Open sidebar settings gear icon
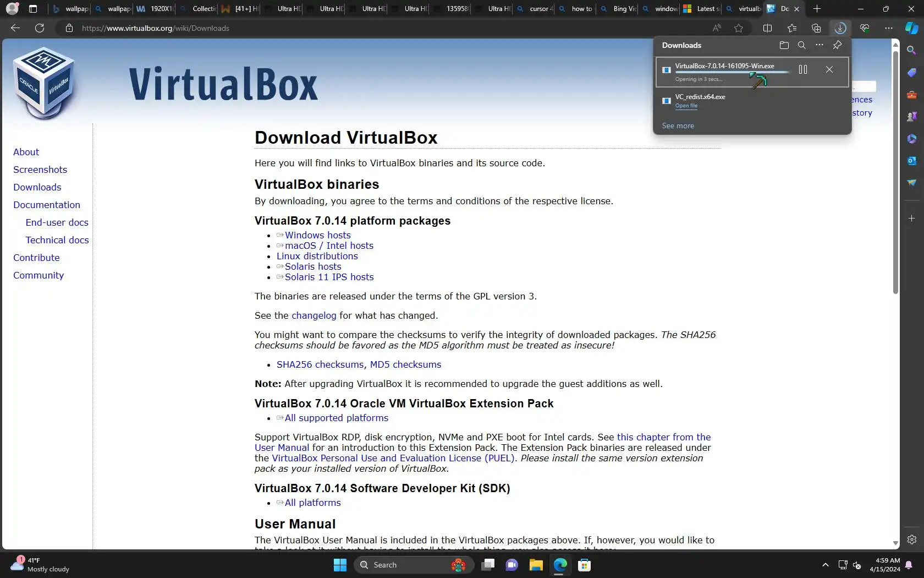 (x=912, y=539)
